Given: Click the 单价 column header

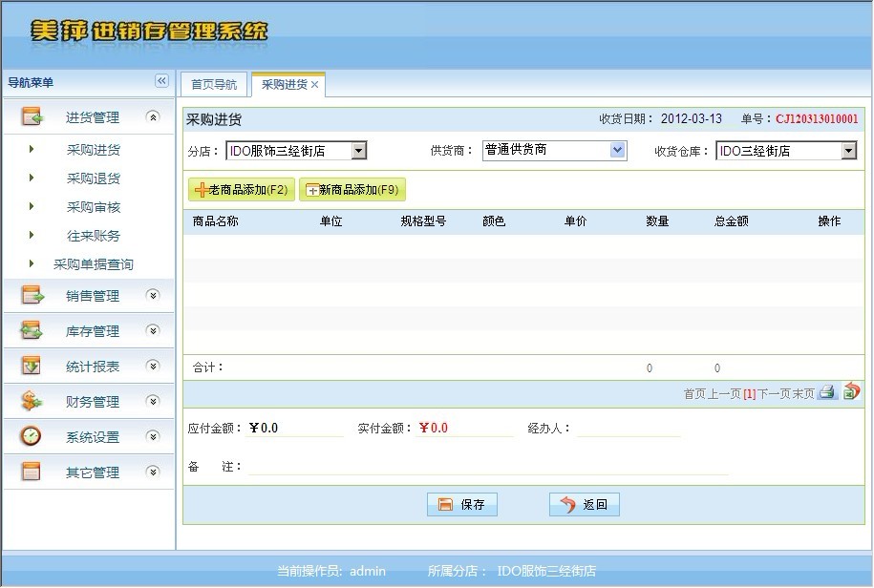Looking at the screenshot, I should click(x=575, y=221).
